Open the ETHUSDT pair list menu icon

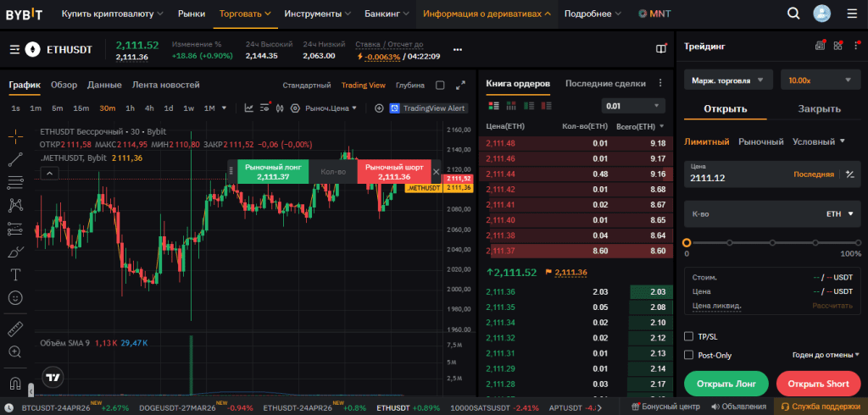pos(15,50)
